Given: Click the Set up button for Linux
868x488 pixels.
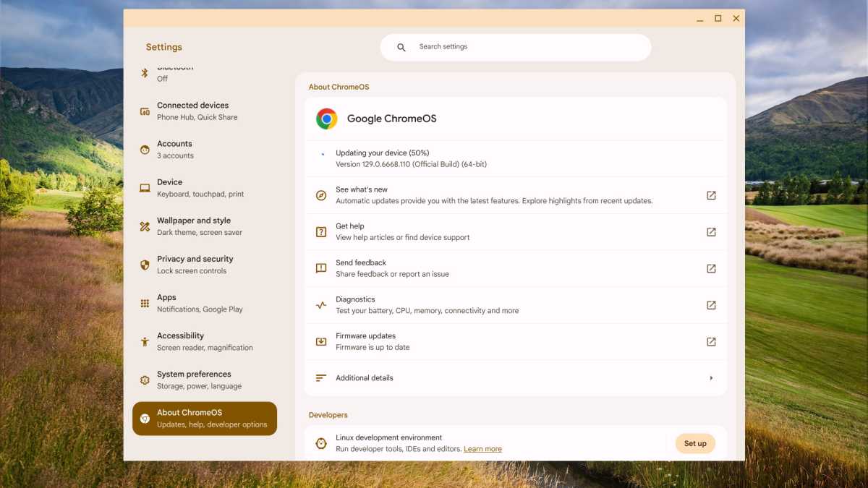Looking at the screenshot, I should pyautogui.click(x=694, y=442).
